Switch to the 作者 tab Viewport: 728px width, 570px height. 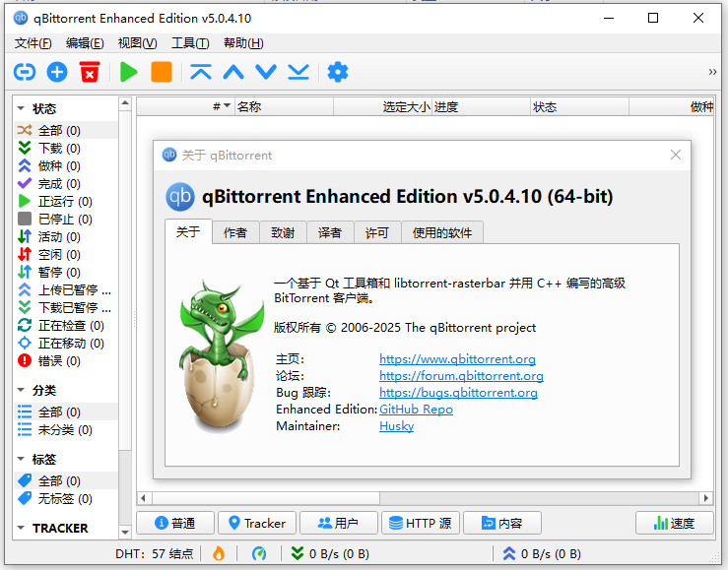coord(235,232)
